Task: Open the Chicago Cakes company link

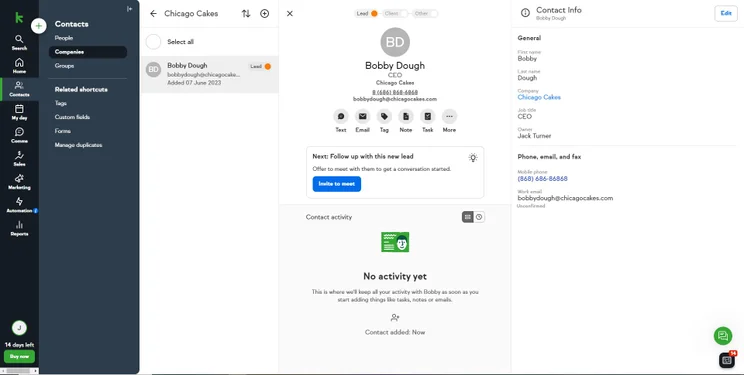Action: point(539,97)
